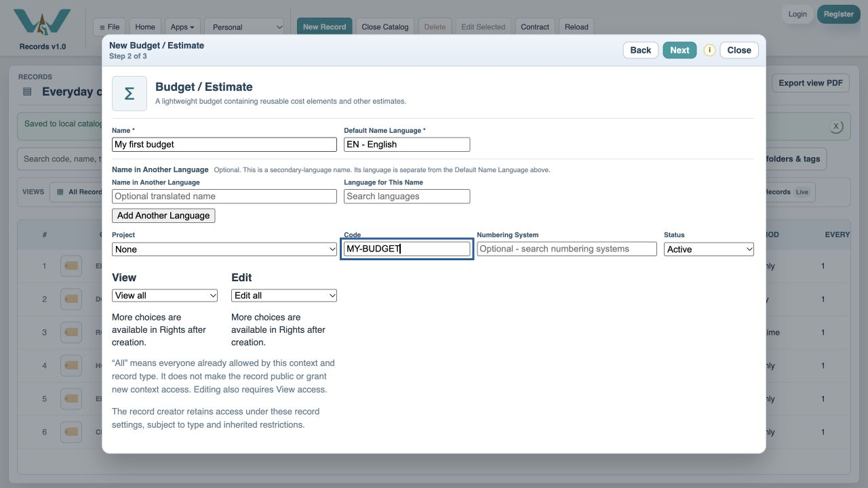This screenshot has height=488, width=868.
Task: Click Next to continue the wizard
Action: point(679,50)
